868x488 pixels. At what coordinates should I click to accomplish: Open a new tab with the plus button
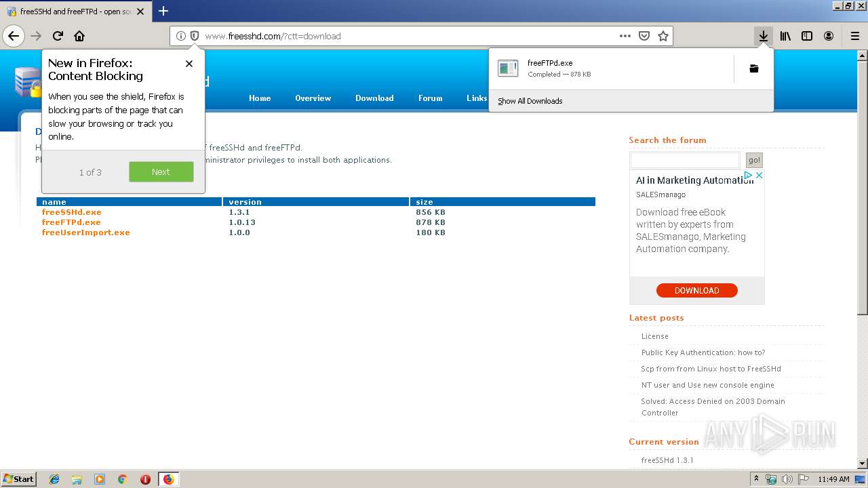(163, 11)
